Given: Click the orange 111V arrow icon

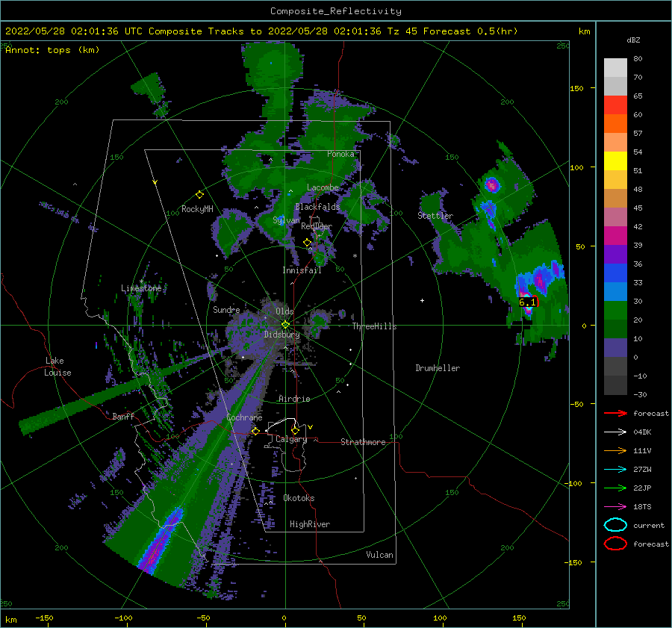Looking at the screenshot, I should [615, 450].
